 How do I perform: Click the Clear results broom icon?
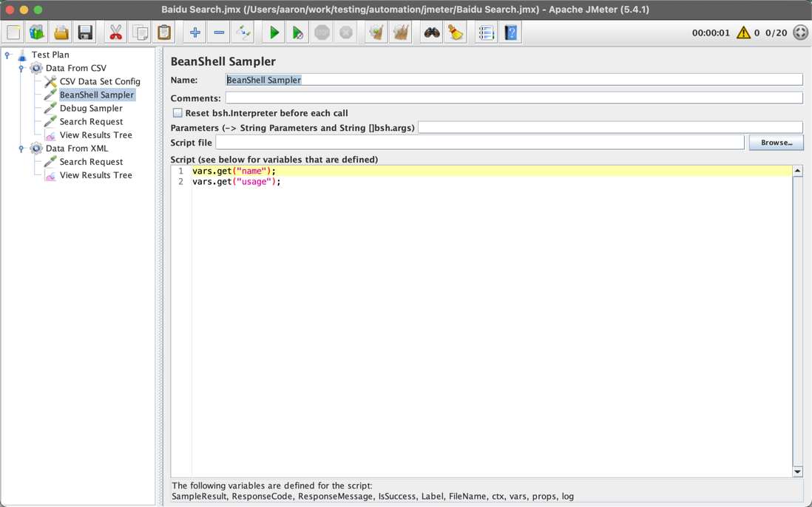tap(376, 33)
